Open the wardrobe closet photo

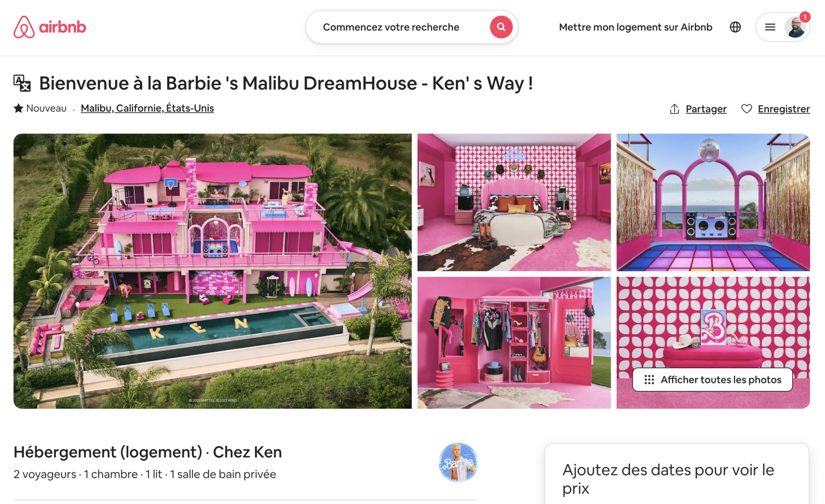(x=514, y=343)
